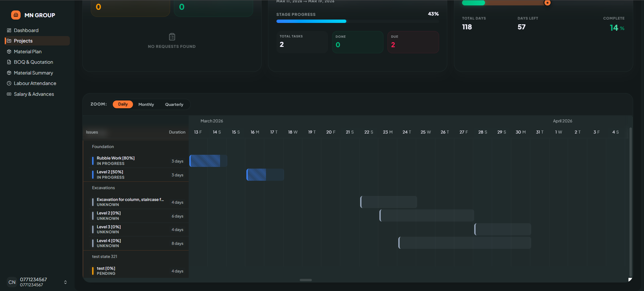Collapse the Foundation group row
Image resolution: width=644 pixels, height=291 pixels.
click(136, 147)
